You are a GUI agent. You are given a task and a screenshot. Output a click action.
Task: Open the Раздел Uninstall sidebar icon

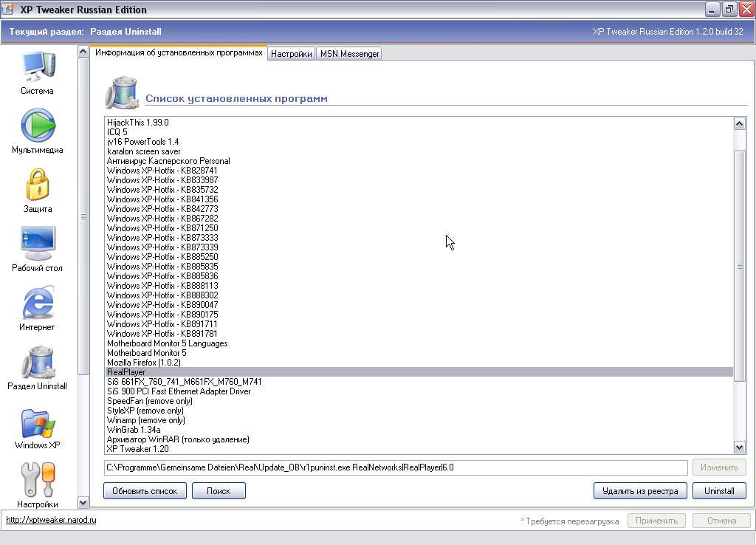[x=38, y=362]
